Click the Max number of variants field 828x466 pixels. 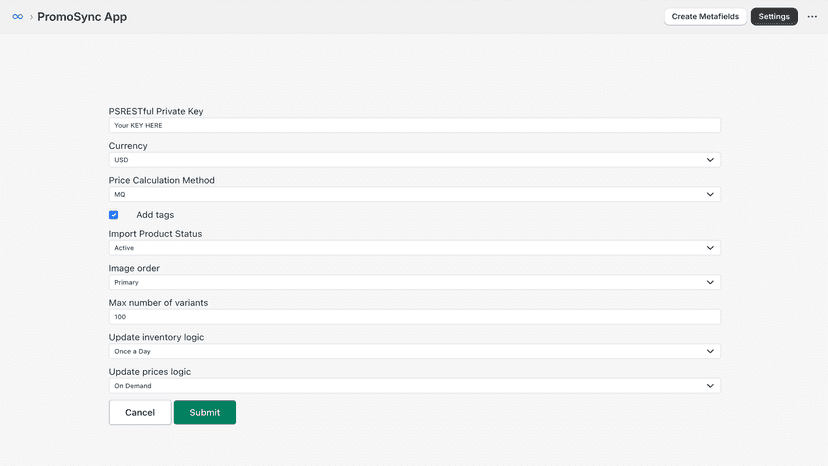[x=415, y=317]
